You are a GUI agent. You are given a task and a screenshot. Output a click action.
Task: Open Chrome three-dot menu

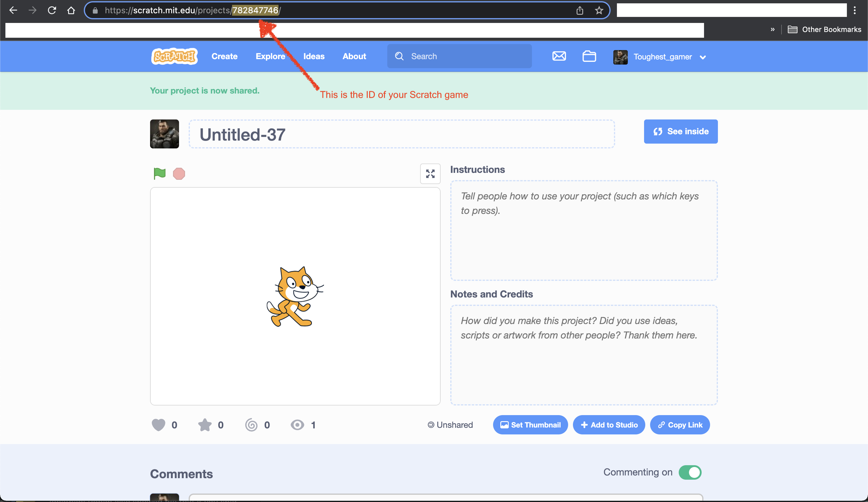click(x=854, y=10)
